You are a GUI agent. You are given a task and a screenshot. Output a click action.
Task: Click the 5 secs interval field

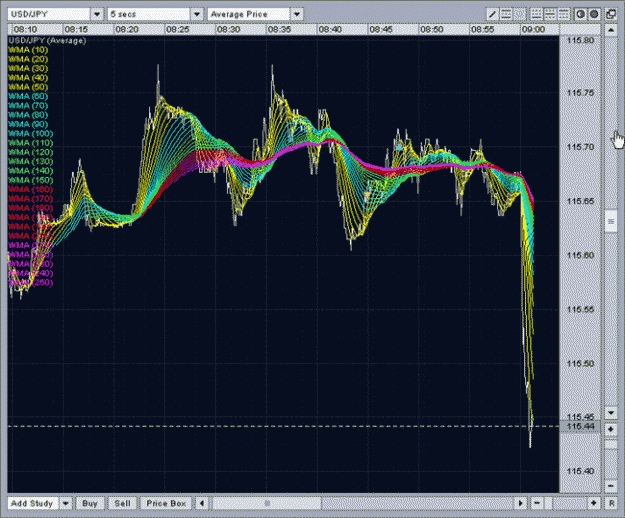149,14
